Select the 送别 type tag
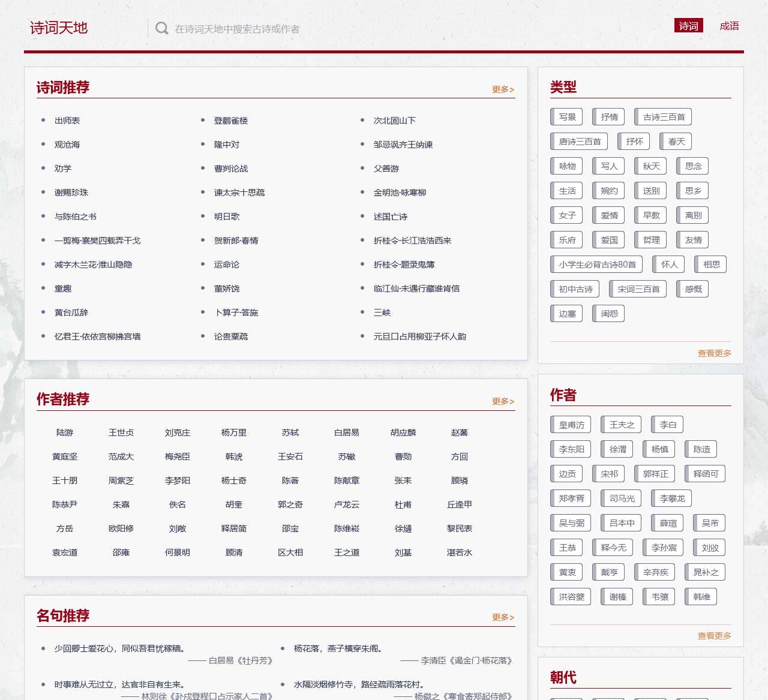 point(651,191)
